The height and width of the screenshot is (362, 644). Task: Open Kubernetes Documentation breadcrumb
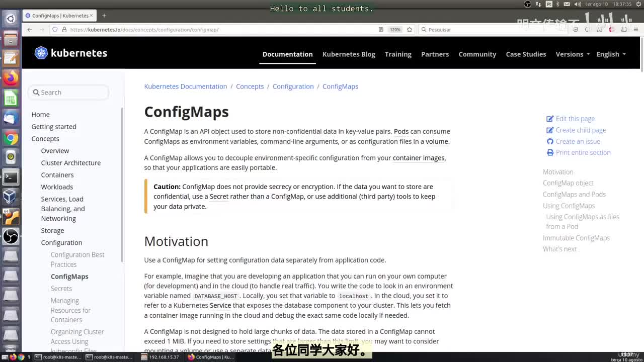coord(186,86)
